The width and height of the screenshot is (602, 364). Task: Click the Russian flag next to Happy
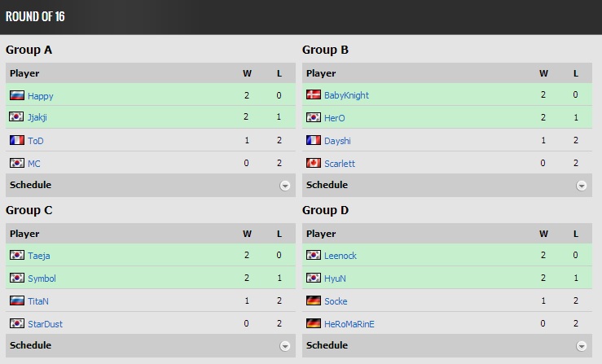click(x=17, y=95)
